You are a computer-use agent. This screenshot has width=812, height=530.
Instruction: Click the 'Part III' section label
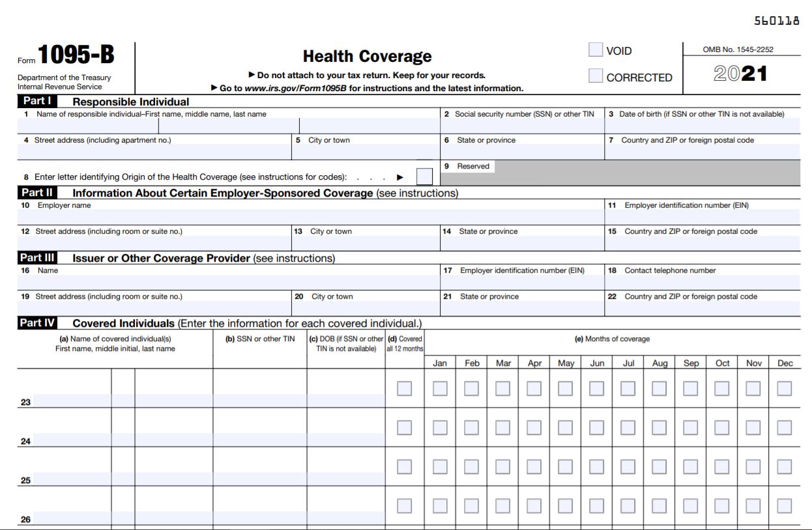[x=37, y=257]
